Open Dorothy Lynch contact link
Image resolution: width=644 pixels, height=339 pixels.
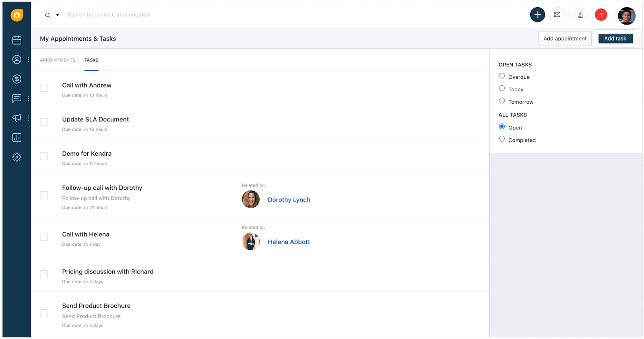coord(289,200)
